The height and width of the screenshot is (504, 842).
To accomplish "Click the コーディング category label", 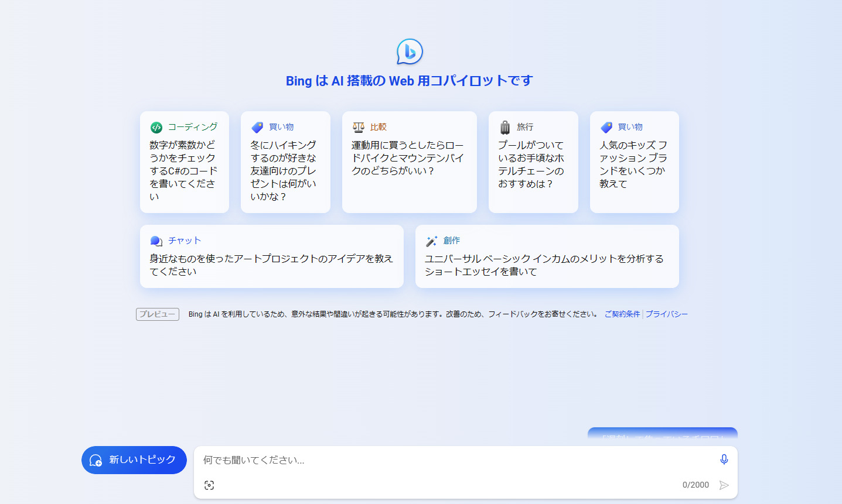I will (193, 127).
